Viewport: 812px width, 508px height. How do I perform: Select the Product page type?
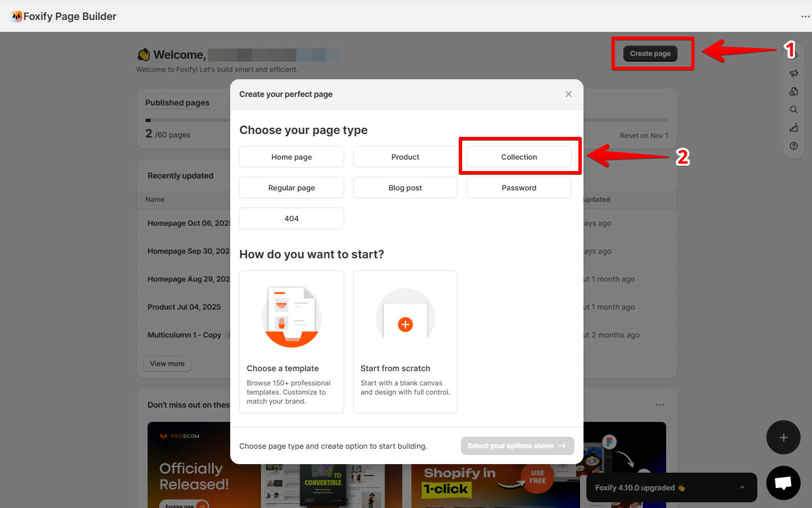point(405,157)
